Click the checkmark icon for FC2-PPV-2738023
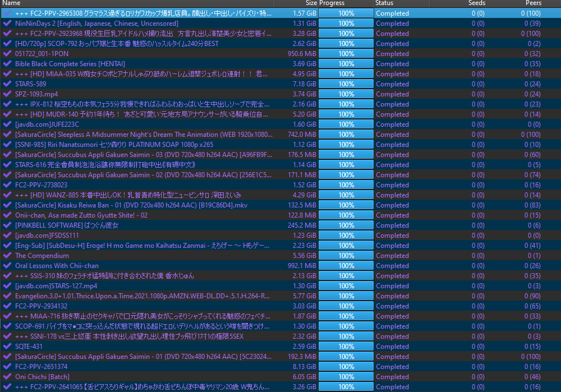Viewport: 561px width, 392px height. [7, 185]
